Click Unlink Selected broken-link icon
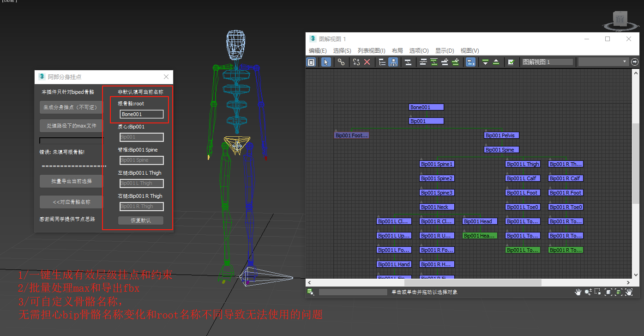Viewport: 644px width, 336px height. click(356, 62)
